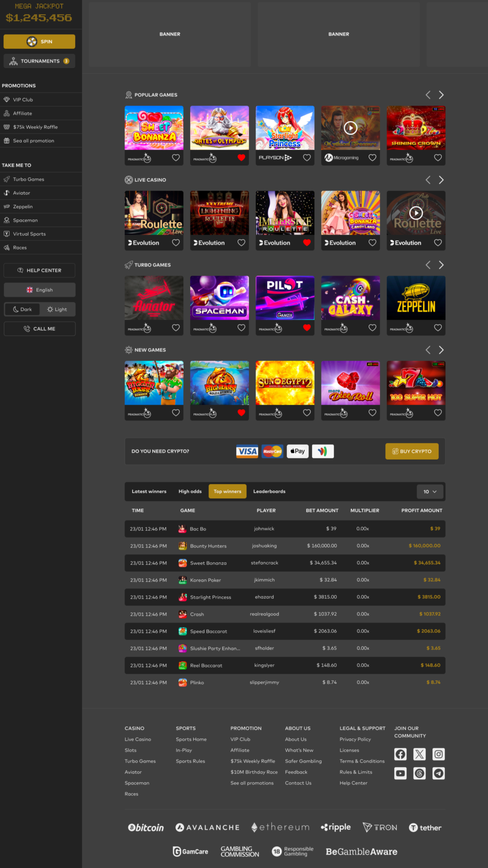Click the Visa payment icon
This screenshot has height=868, width=488.
tap(247, 451)
